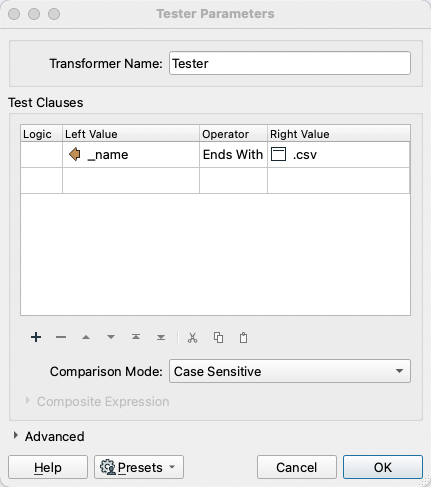The image size is (431, 487).
Task: Dismiss dialog with the Cancel button
Action: [x=297, y=467]
